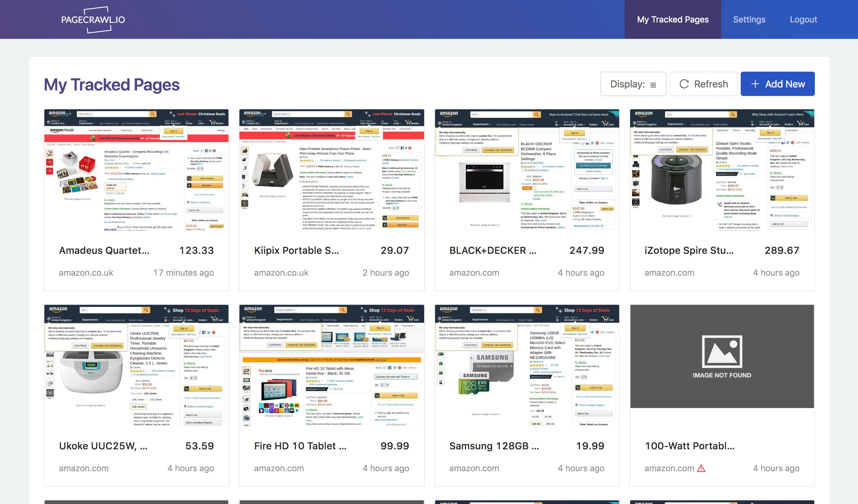This screenshot has width=858, height=504.
Task: Click the Add New button
Action: 778,84
